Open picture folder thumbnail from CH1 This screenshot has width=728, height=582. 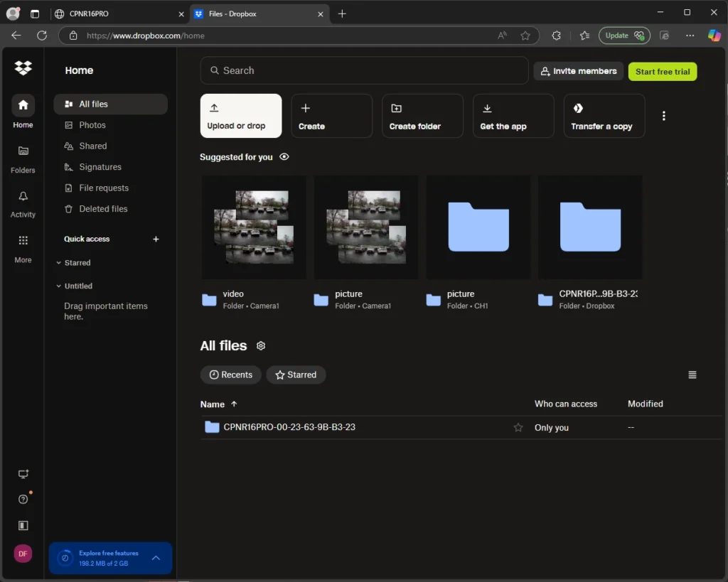[x=478, y=227]
